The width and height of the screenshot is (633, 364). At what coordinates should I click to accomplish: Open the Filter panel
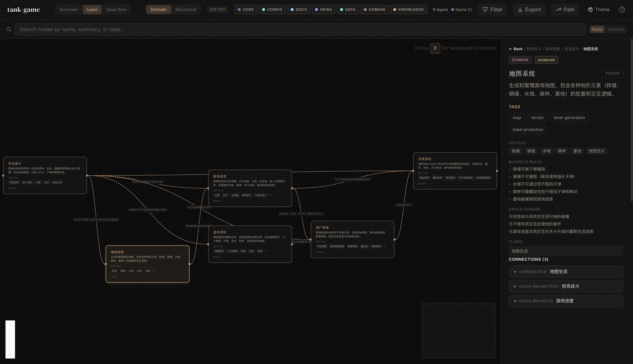[492, 10]
